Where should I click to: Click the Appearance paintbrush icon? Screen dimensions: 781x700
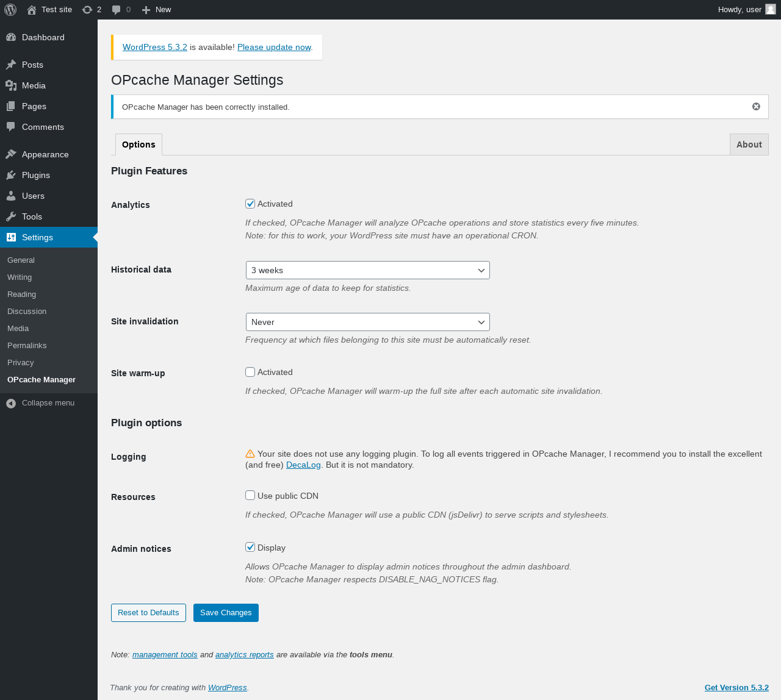(x=11, y=154)
